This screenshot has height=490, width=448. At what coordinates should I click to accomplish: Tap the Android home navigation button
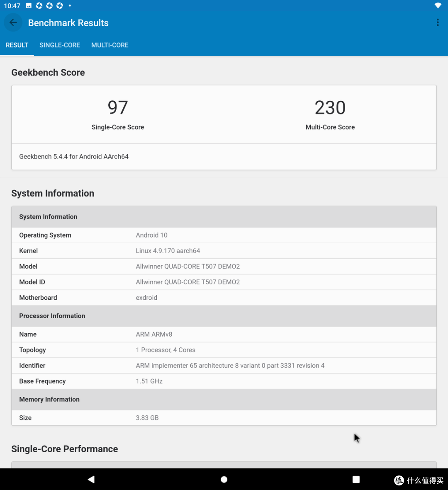coord(224,479)
